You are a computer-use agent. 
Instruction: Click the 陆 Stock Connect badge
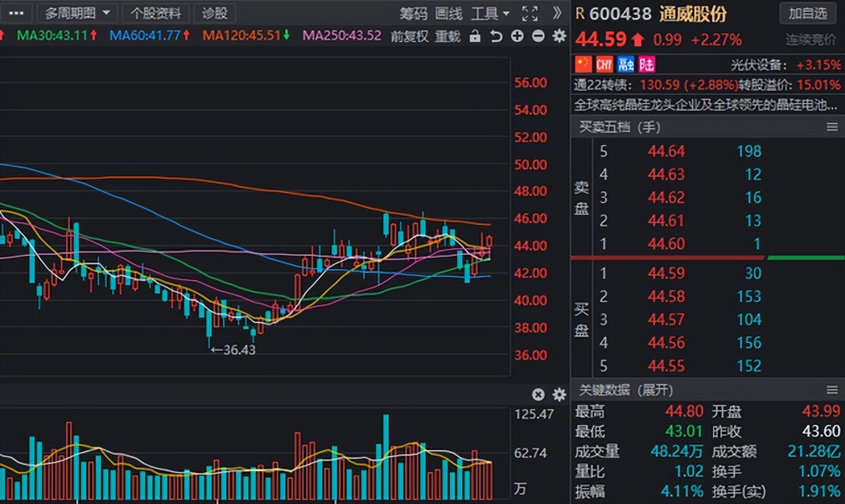pos(646,64)
